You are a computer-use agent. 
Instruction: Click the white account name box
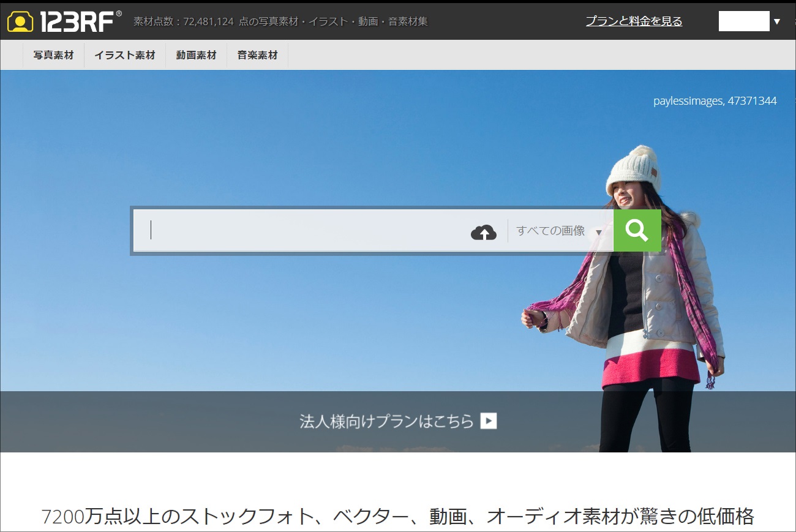point(744,21)
